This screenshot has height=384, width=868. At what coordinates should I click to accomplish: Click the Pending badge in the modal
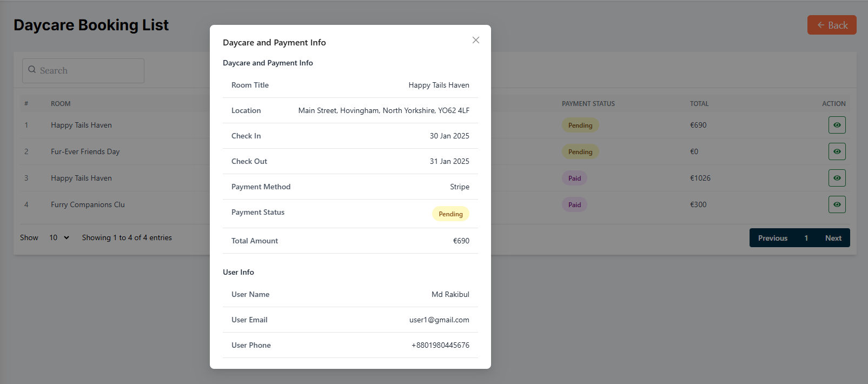(x=450, y=214)
